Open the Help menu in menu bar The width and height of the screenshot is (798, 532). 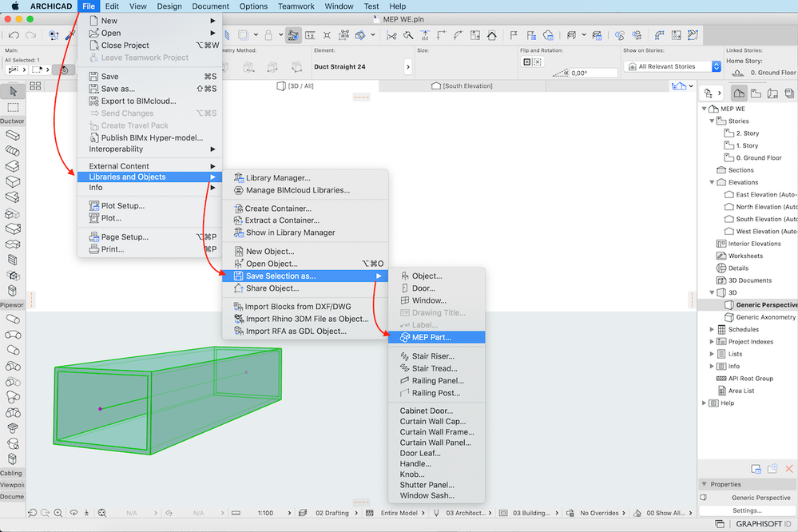point(398,6)
